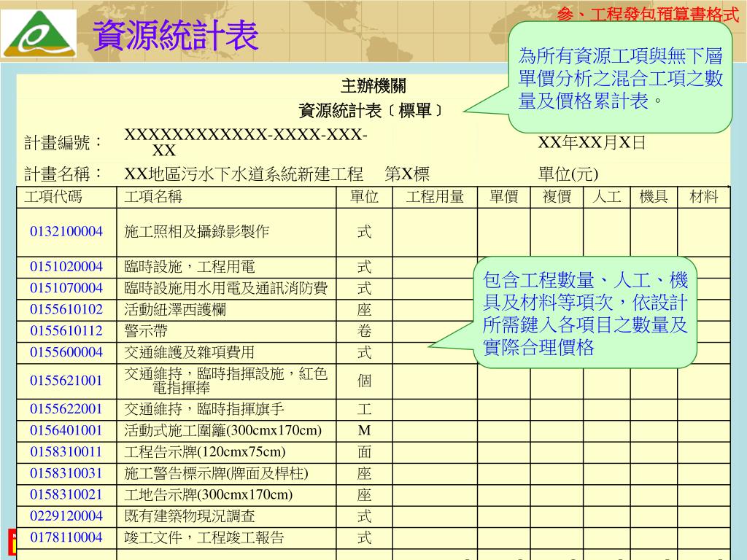Image resolution: width=747 pixels, height=560 pixels.
Task: Click the 面 unit cell for 工程告示牌
Action: [365, 452]
